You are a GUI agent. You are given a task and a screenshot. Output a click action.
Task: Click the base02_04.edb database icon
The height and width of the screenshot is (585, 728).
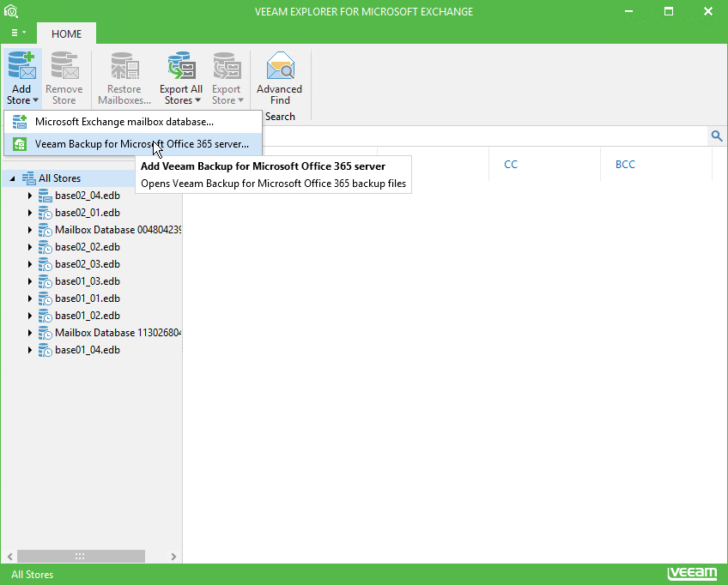[45, 196]
